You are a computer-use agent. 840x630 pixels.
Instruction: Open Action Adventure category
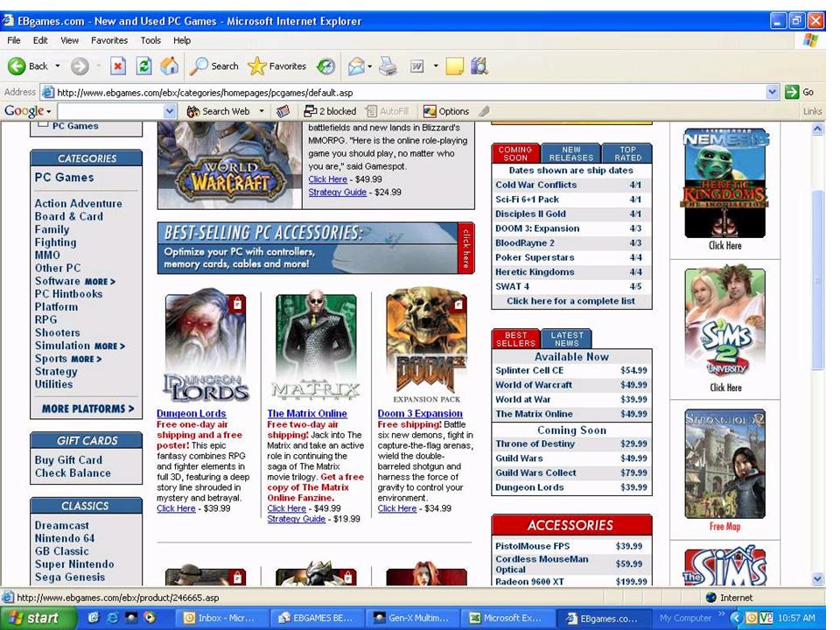click(x=78, y=204)
